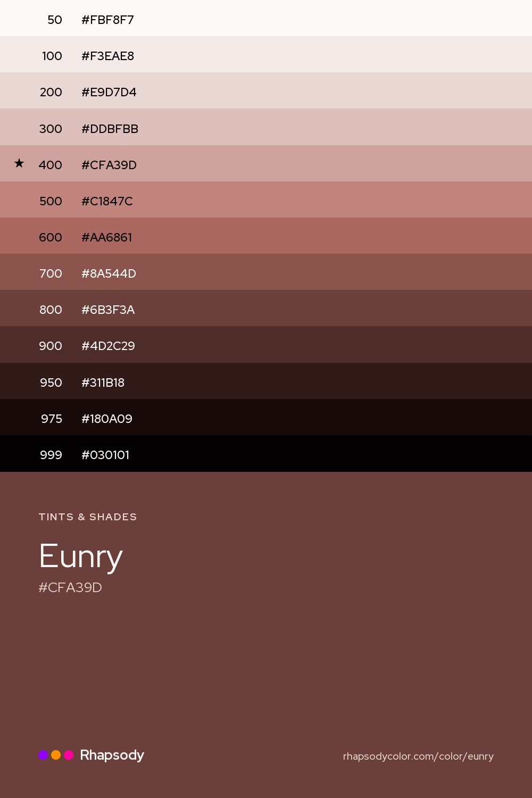This screenshot has width=532, height=798.
Task: Click the shade label 975
Action: pos(52,419)
